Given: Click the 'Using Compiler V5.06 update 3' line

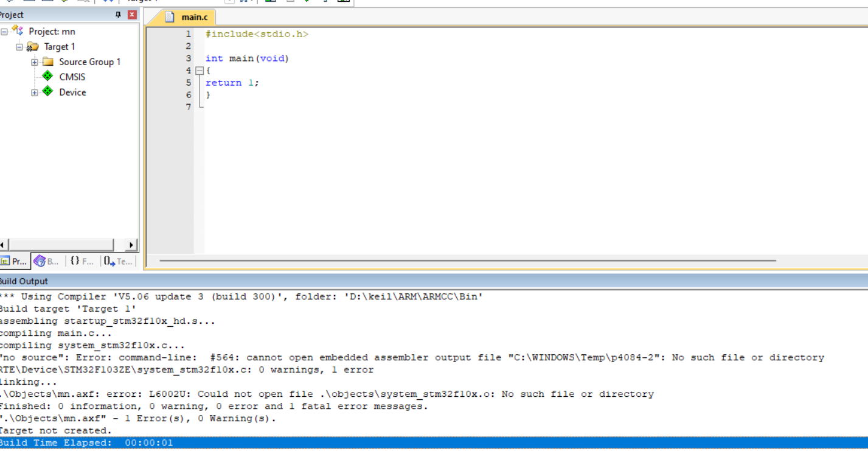Looking at the screenshot, I should click(241, 297).
